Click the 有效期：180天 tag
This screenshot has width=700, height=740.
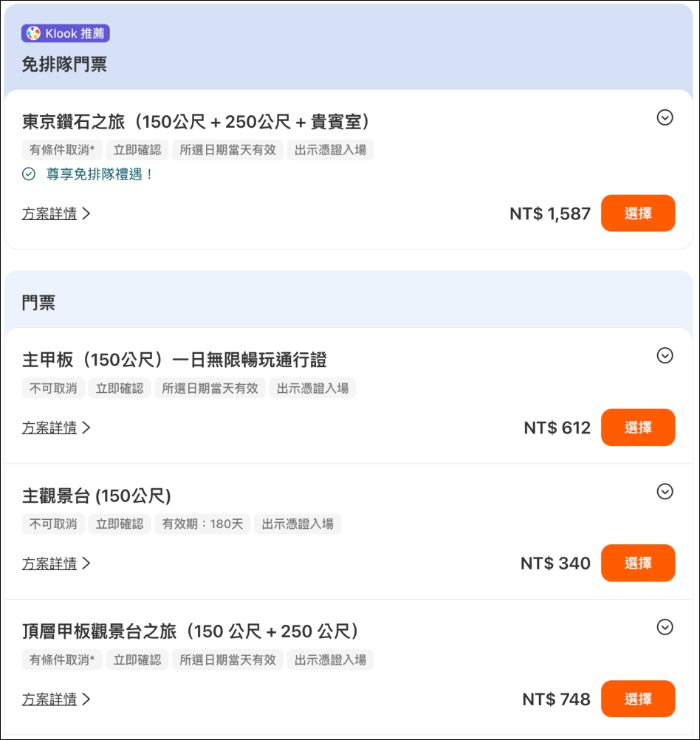point(202,524)
